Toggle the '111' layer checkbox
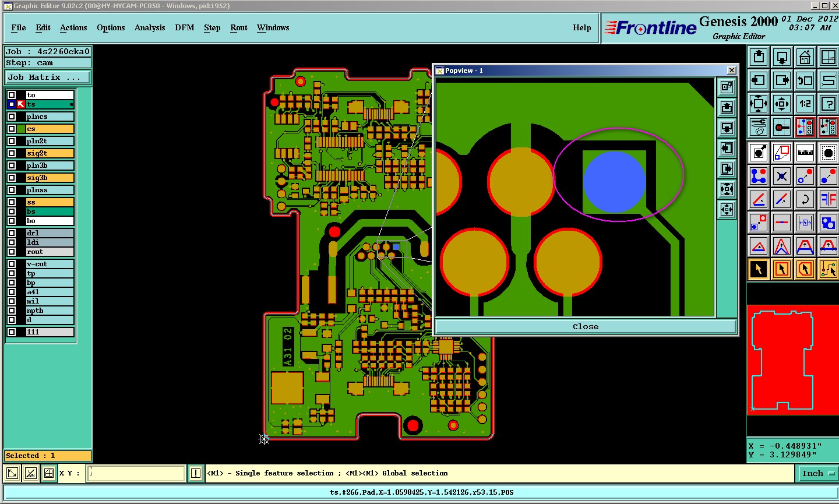839x504 pixels. (x=12, y=332)
